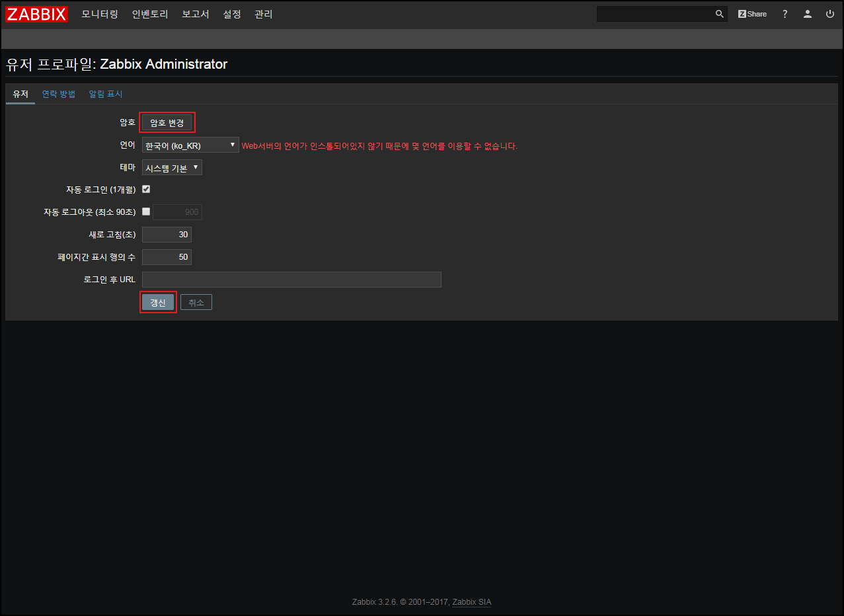Screen dimensions: 844x616
Task: Click the 취소 cancel button
Action: tap(196, 302)
